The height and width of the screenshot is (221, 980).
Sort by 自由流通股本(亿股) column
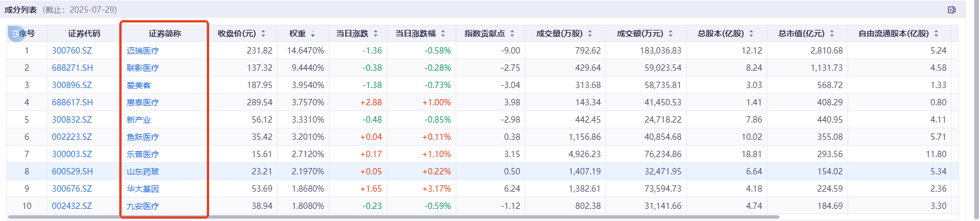[936, 33]
